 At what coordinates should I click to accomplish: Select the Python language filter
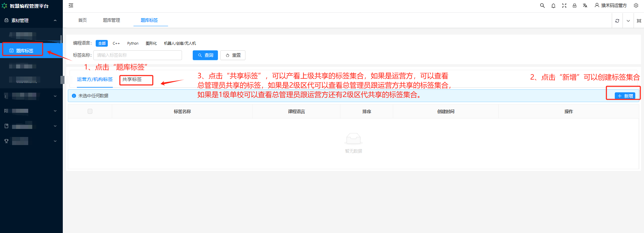pyautogui.click(x=133, y=43)
